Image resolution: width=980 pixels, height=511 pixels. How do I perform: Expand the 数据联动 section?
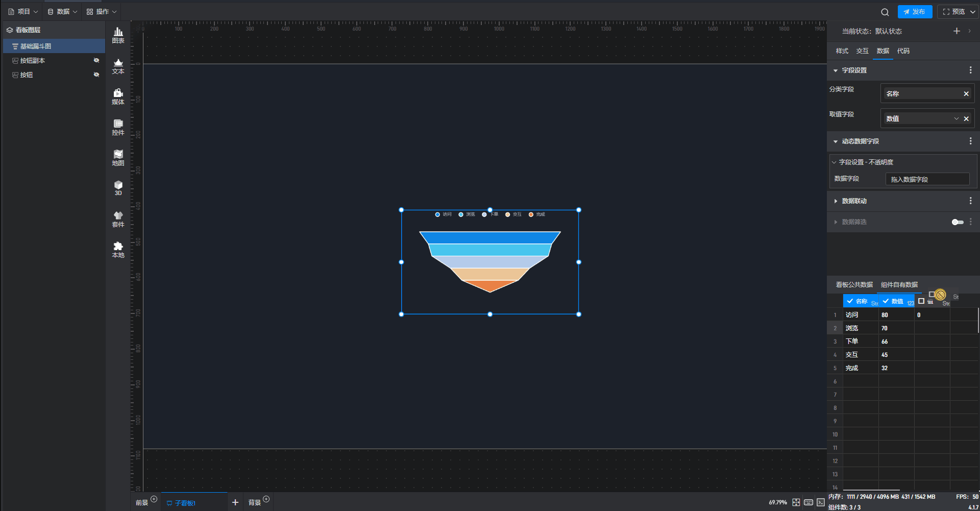854,201
